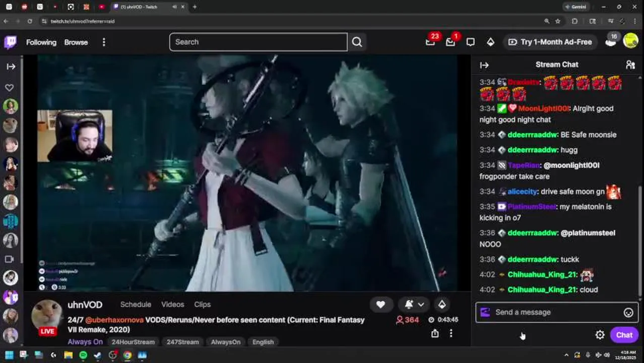This screenshot has height=363, width=644.
Task: Open the Always On category link
Action: click(x=85, y=342)
